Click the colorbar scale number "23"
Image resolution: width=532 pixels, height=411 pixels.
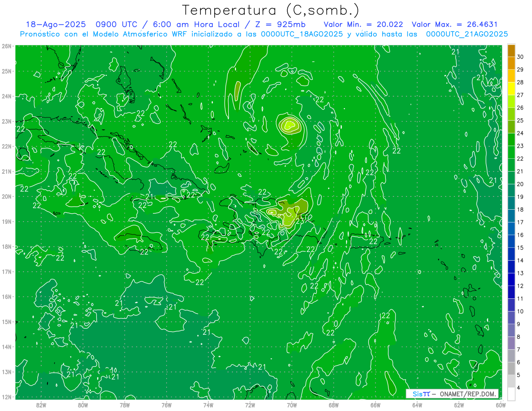520,146
